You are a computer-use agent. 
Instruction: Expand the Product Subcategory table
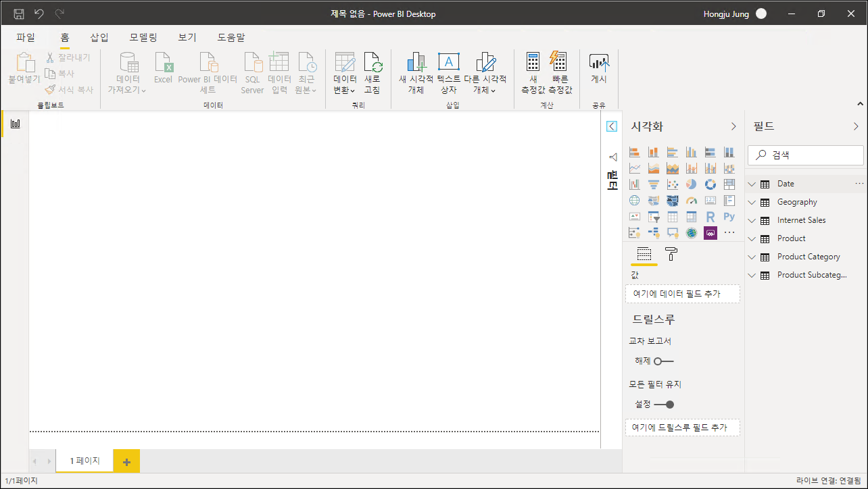752,275
